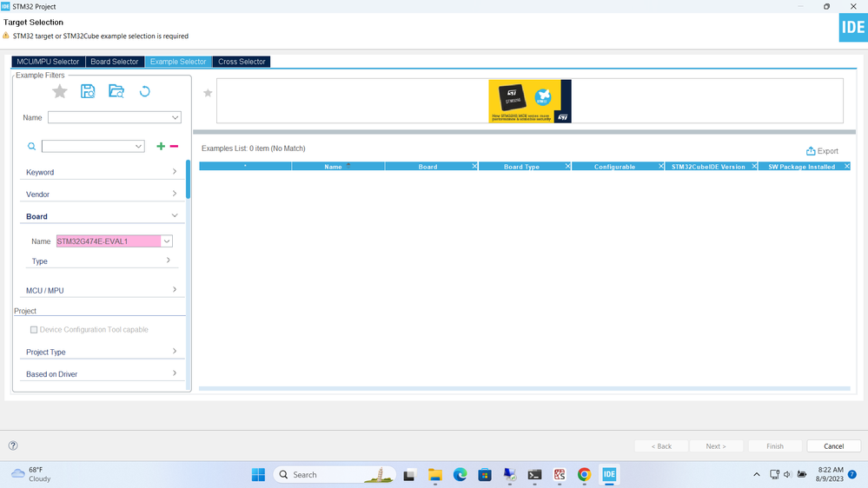868x488 pixels.
Task: Open the search field dropdown arrow
Action: coord(138,146)
